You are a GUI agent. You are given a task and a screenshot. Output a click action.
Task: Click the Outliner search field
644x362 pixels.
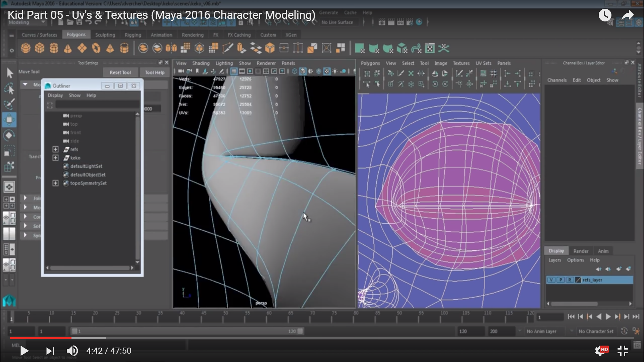point(97,105)
